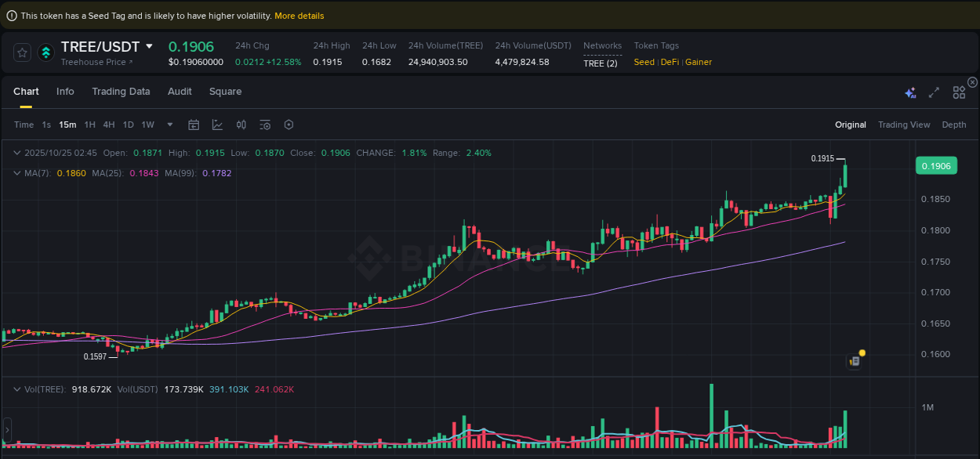Open chart settings via hexagon icon

(x=288, y=125)
